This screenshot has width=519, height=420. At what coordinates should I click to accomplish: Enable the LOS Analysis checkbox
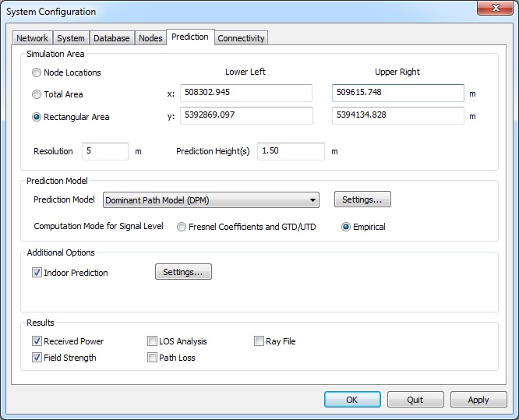pyautogui.click(x=153, y=341)
